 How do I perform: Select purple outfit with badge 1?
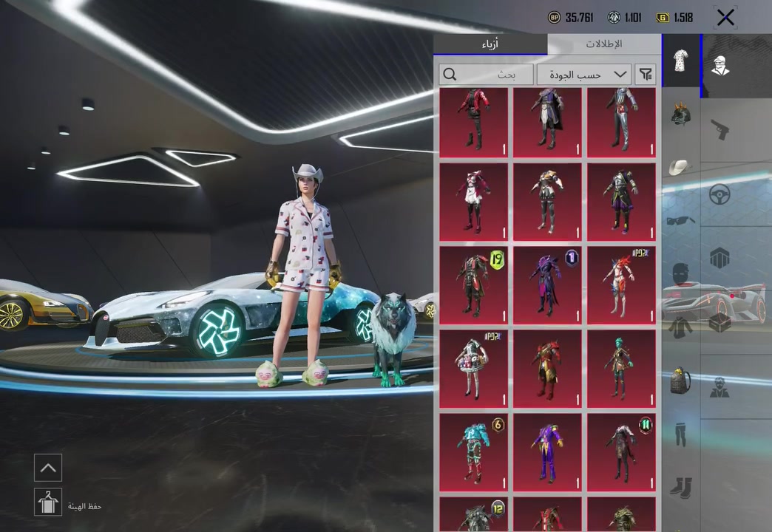[547, 285]
